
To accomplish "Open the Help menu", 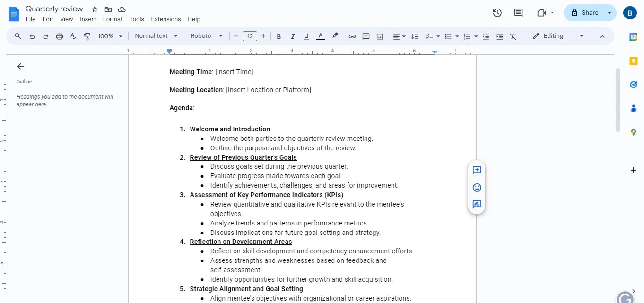I will coord(194,19).
